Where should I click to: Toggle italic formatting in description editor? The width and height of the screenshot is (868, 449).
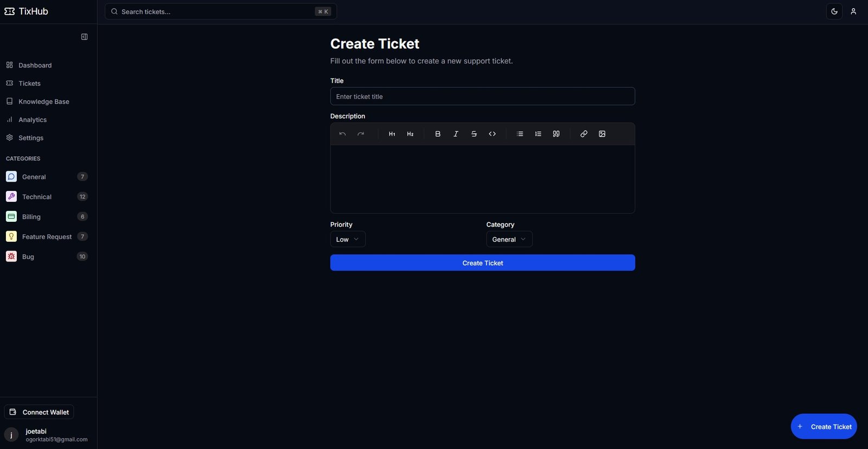[456, 134]
